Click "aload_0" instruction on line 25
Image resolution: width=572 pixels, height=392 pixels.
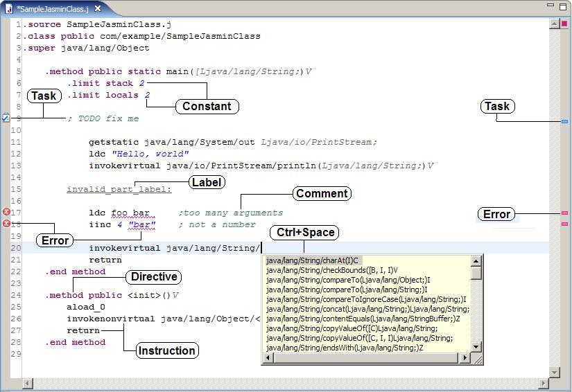(86, 307)
